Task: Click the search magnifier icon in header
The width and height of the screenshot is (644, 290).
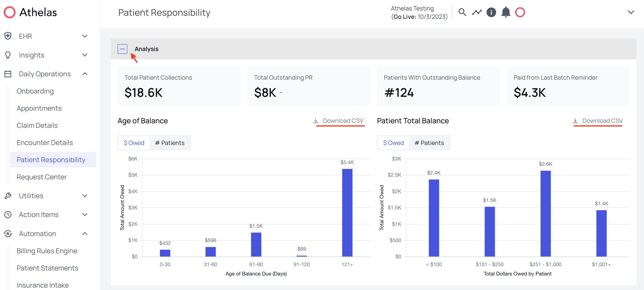Action: [462, 12]
